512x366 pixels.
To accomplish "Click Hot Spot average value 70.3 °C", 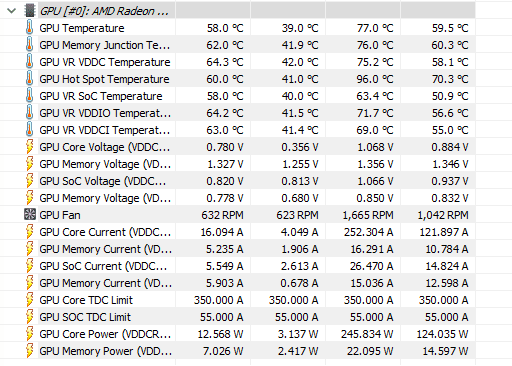I will [x=450, y=79].
